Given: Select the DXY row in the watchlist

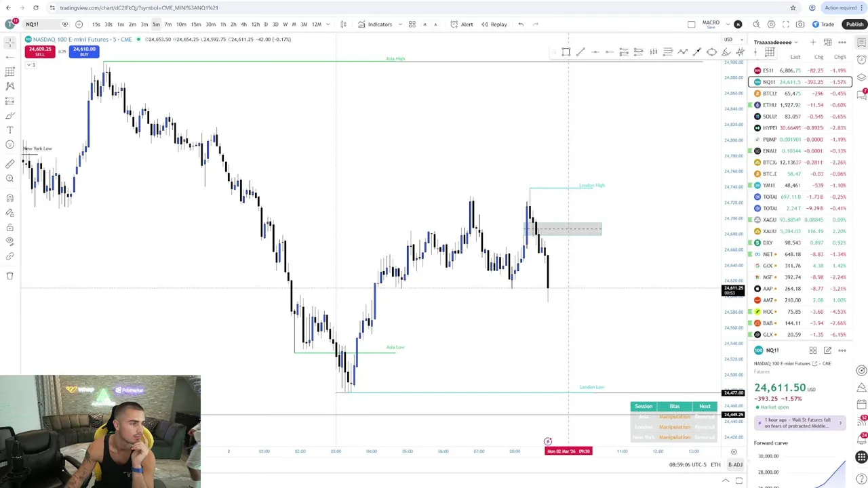Looking at the screenshot, I should click(800, 243).
